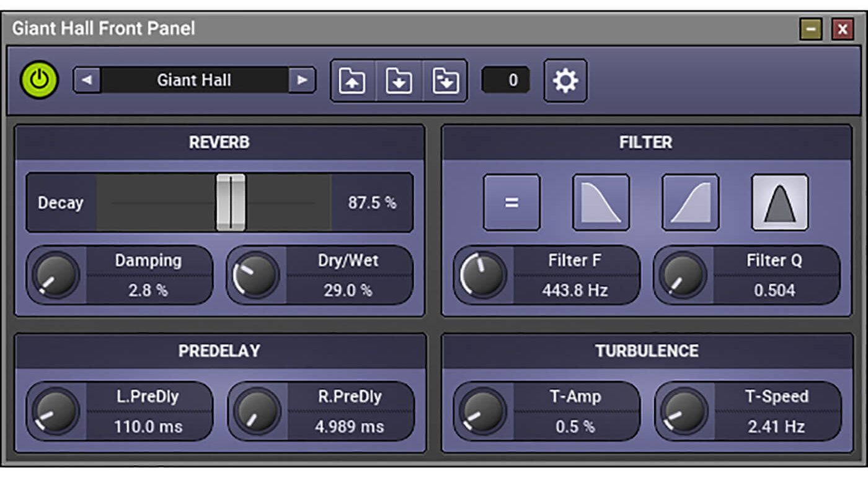868x477 pixels.
Task: Select next preset with right arrow
Action: tap(302, 80)
